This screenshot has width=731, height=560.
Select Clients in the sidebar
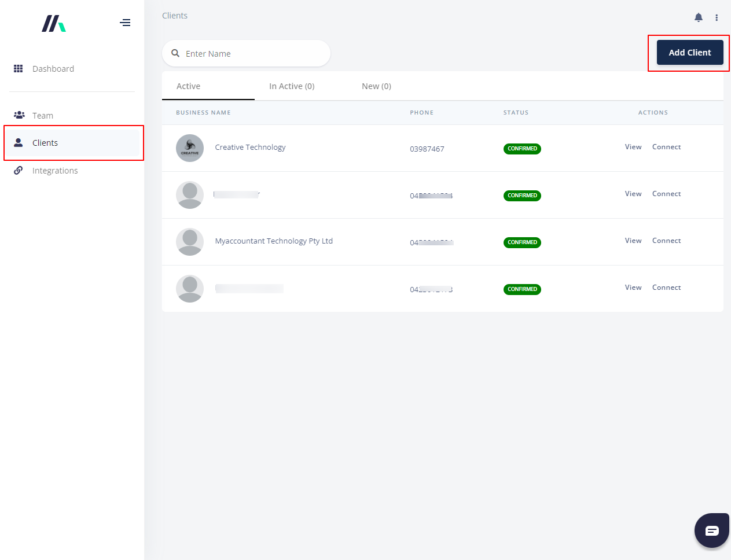point(45,143)
